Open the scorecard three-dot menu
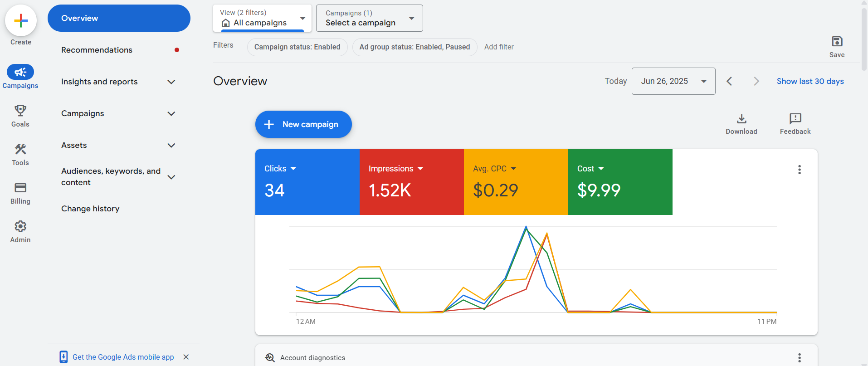Image resolution: width=868 pixels, height=366 pixels. click(800, 170)
